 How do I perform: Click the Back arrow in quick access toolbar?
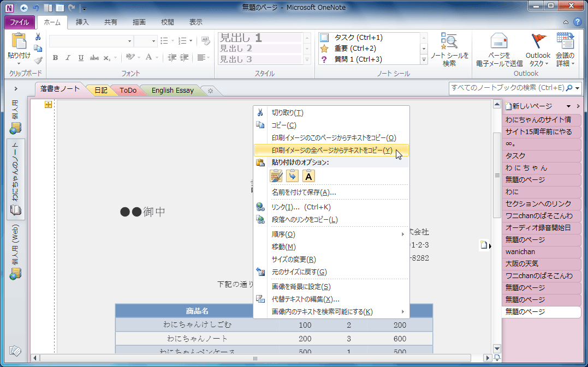[x=23, y=8]
